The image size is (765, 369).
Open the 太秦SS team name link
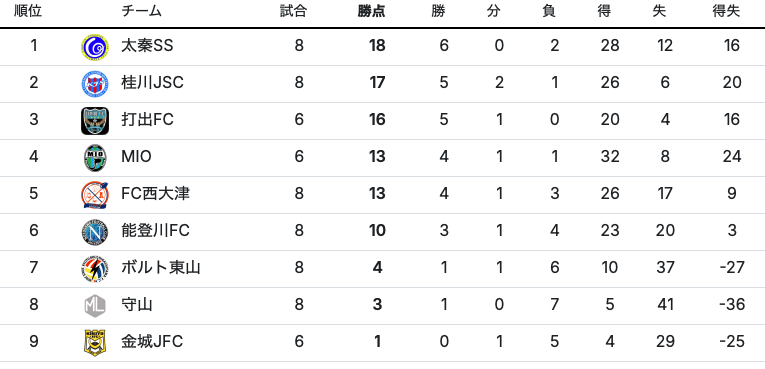point(147,46)
